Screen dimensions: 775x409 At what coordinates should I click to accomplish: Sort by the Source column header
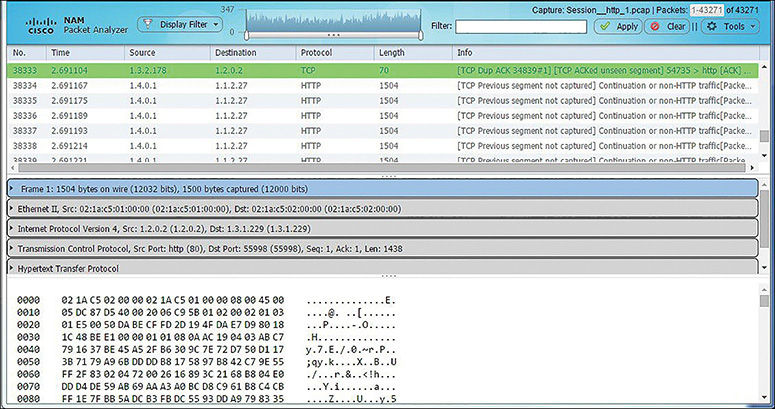[x=168, y=52]
